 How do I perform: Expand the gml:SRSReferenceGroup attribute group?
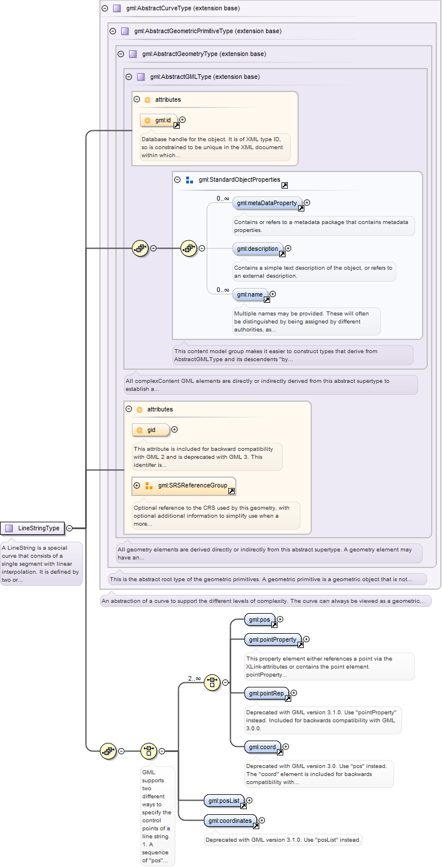(136, 485)
